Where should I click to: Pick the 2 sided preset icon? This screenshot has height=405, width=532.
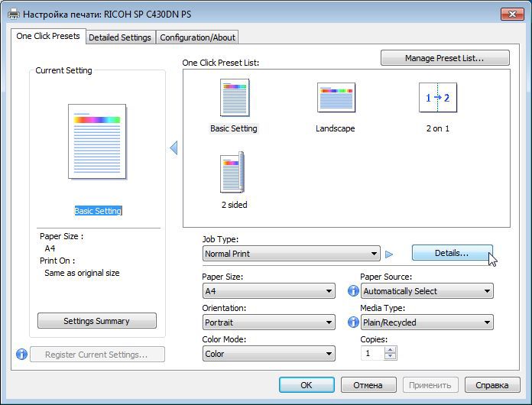click(x=232, y=172)
